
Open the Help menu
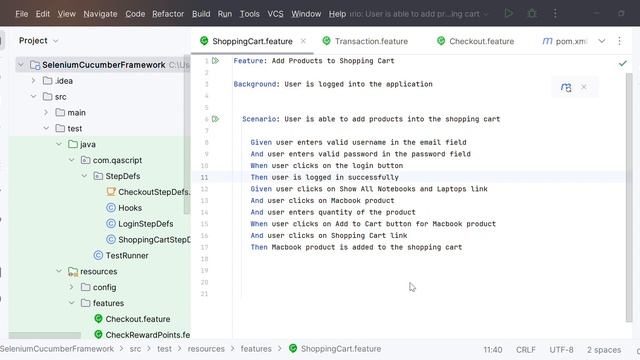click(x=337, y=14)
